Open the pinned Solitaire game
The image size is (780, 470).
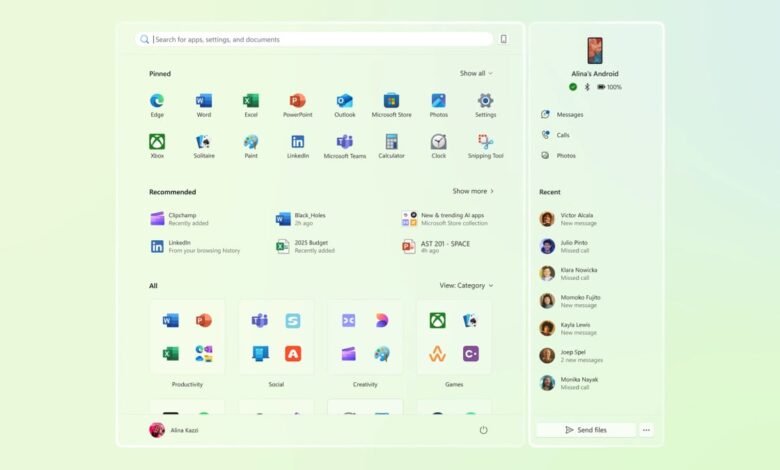203,146
